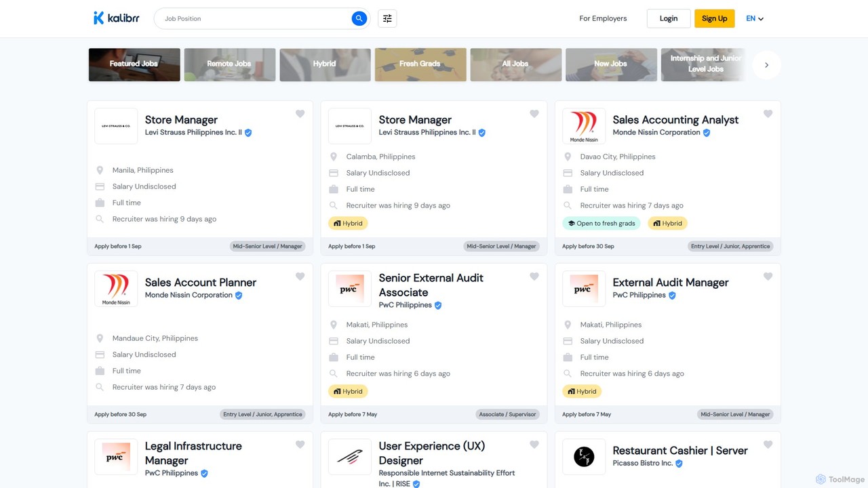This screenshot has width=868, height=488.
Task: Open the Sales Account Planner job title
Action: click(201, 283)
